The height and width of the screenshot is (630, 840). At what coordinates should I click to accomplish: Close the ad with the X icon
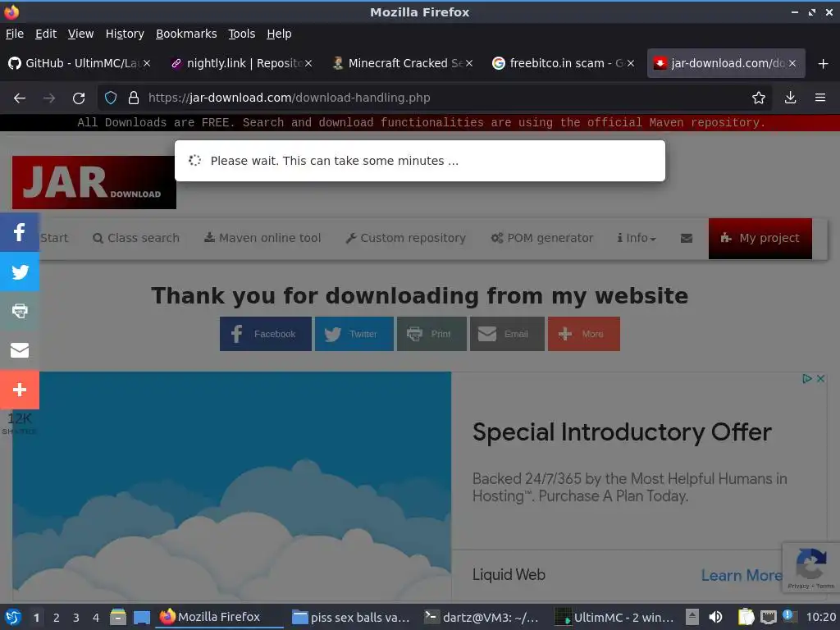pos(820,379)
